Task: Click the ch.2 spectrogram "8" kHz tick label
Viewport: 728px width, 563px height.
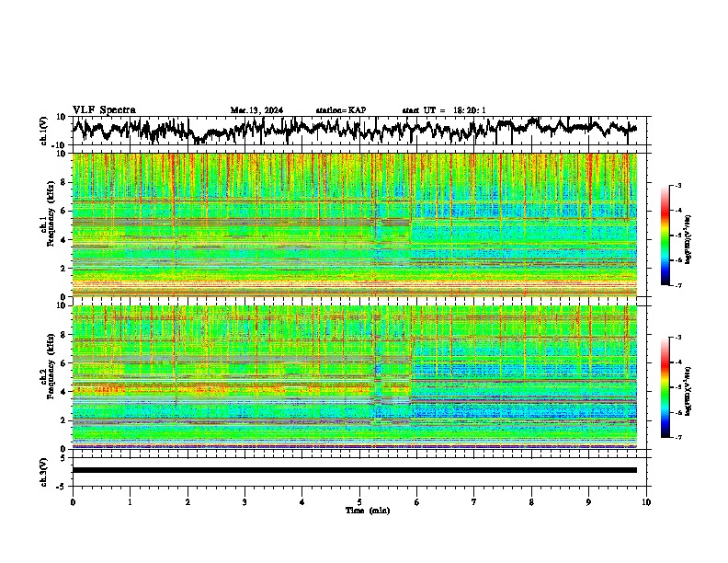Action: pos(63,335)
